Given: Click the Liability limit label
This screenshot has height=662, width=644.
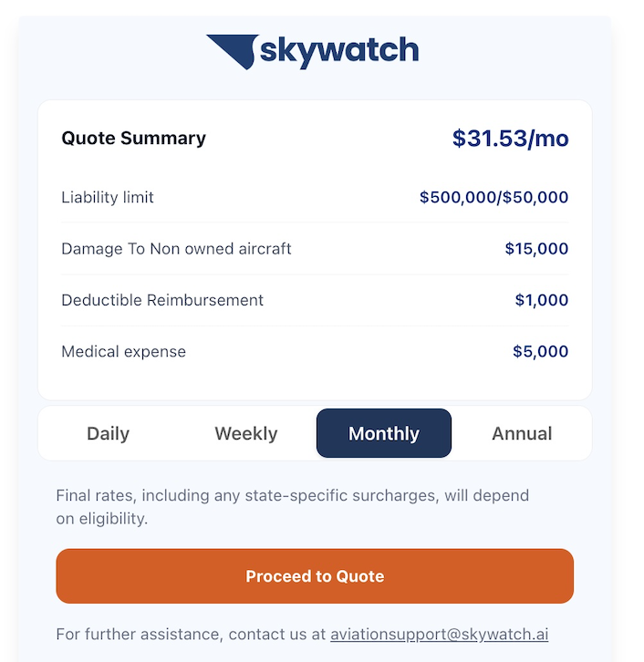Looking at the screenshot, I should tap(108, 197).
